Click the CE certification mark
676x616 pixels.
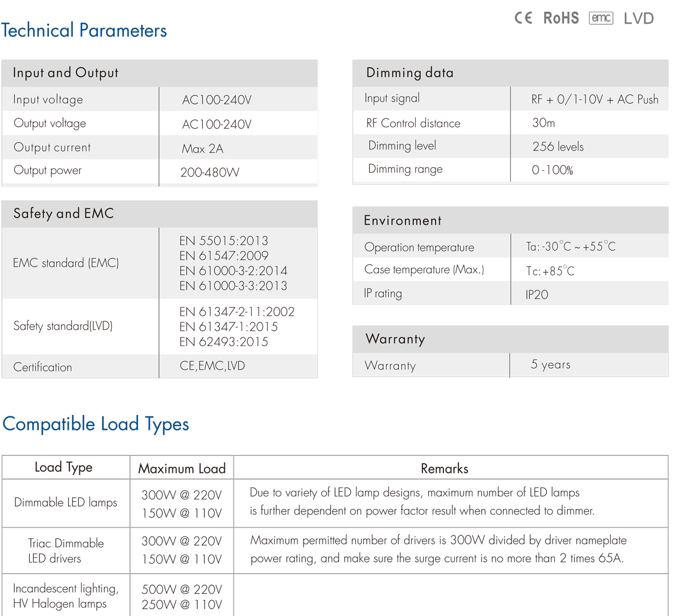tap(523, 18)
